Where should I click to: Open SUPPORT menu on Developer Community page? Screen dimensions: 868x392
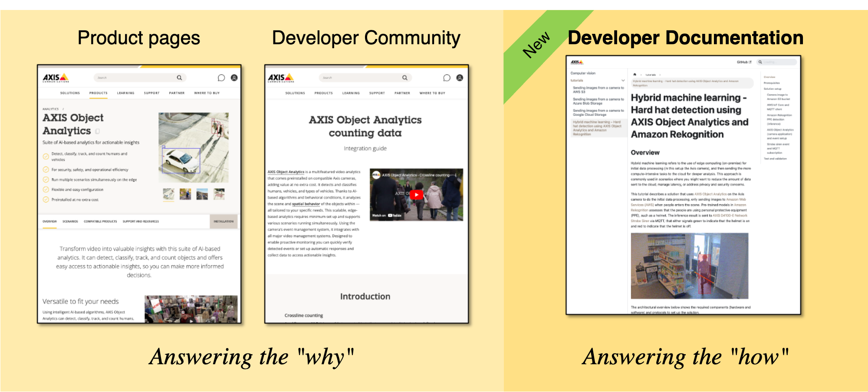coord(377,93)
